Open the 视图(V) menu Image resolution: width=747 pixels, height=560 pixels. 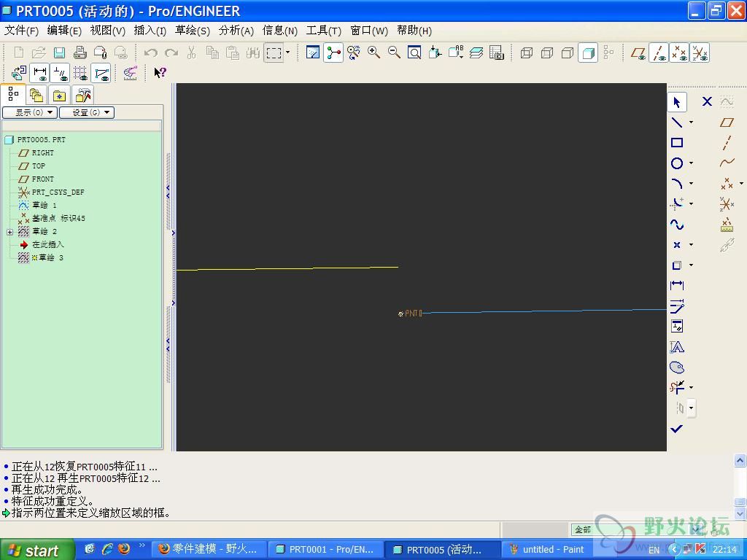(108, 31)
